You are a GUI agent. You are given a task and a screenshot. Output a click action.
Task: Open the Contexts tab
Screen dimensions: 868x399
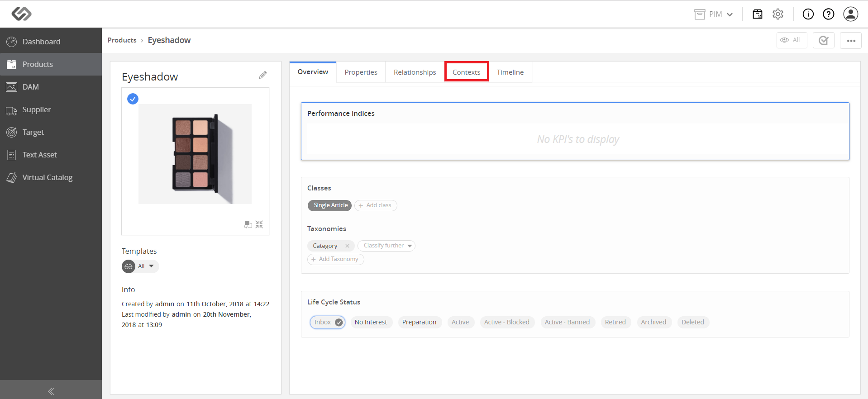467,72
